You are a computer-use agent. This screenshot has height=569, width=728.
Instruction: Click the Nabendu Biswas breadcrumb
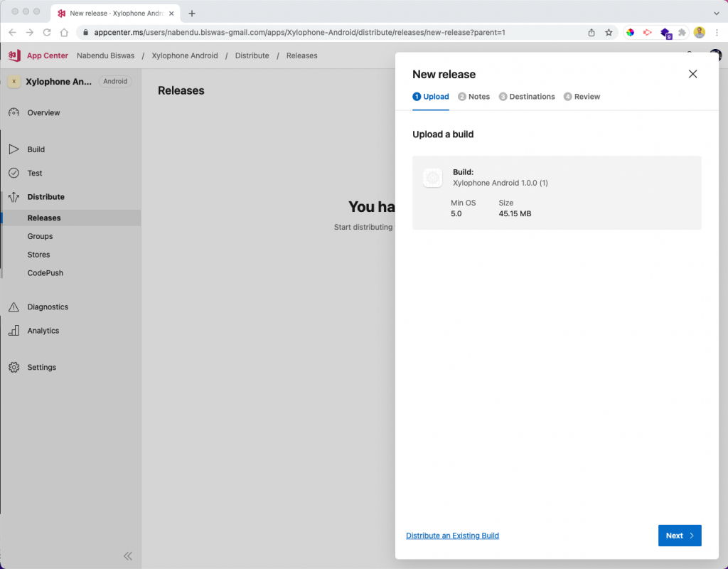[x=105, y=55]
